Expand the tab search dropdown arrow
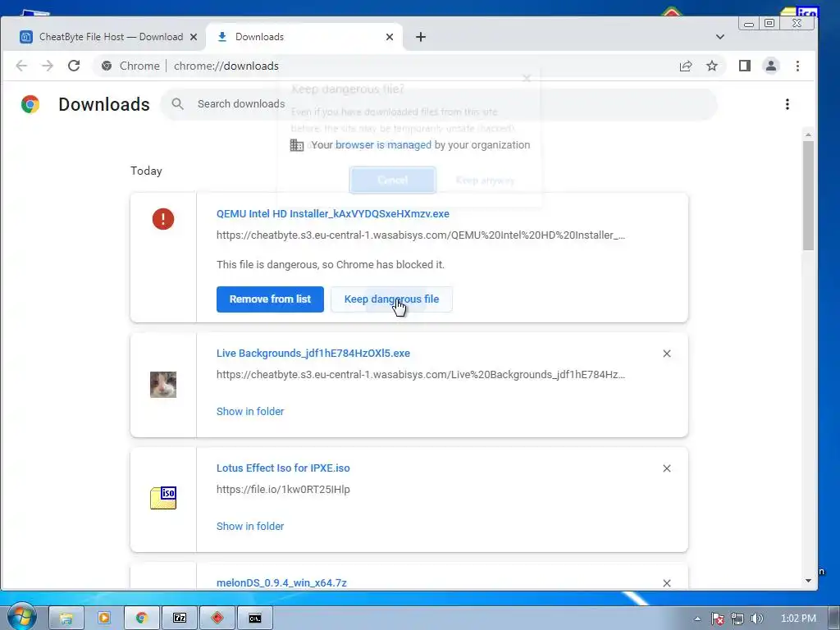Viewport: 840px width, 630px height. click(720, 37)
